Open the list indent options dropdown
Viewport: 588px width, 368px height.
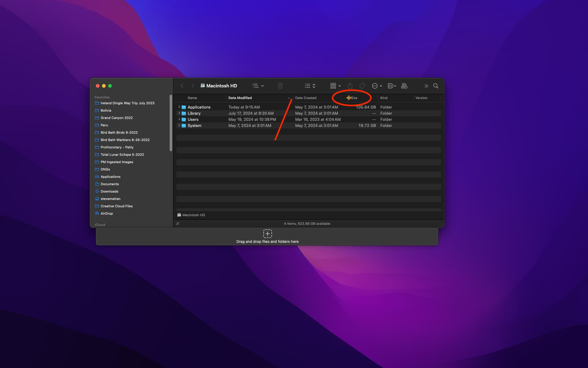[258, 86]
